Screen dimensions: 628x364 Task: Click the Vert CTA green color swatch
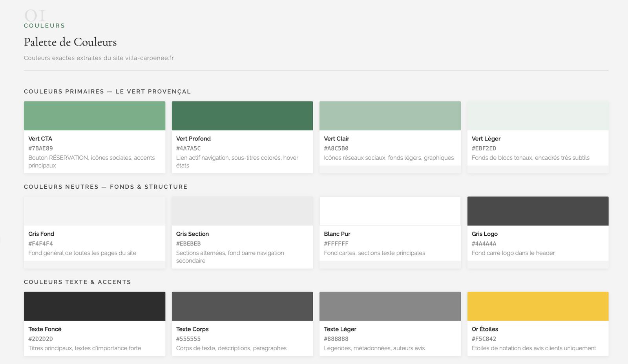pyautogui.click(x=95, y=116)
